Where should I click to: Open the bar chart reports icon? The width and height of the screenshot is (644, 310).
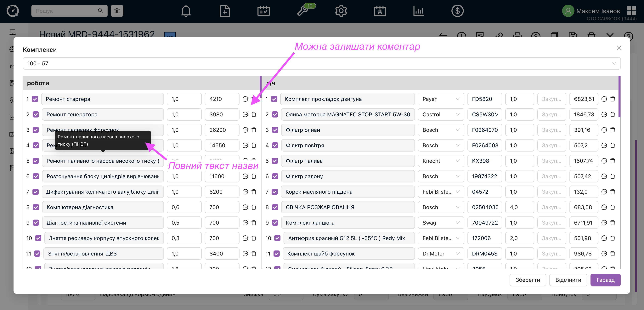[419, 11]
